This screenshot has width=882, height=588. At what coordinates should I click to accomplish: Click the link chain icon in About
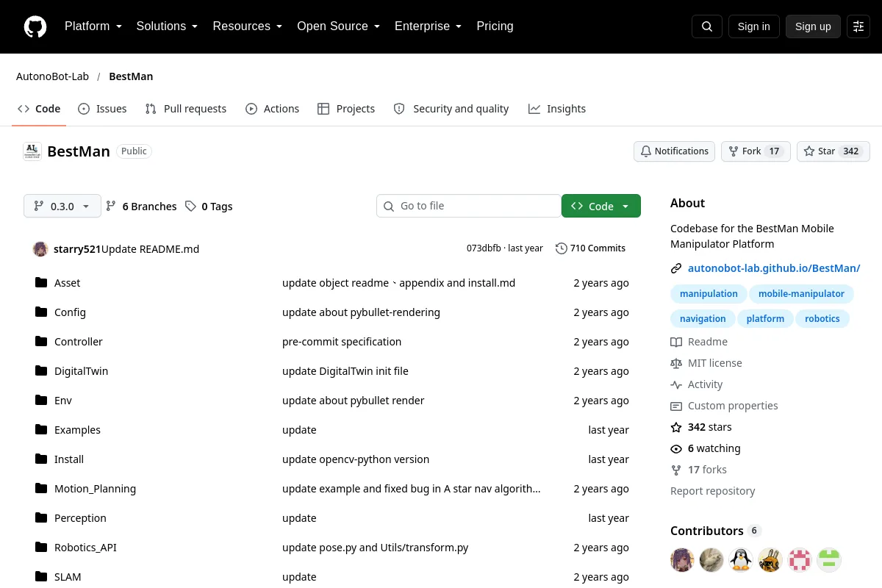point(676,268)
